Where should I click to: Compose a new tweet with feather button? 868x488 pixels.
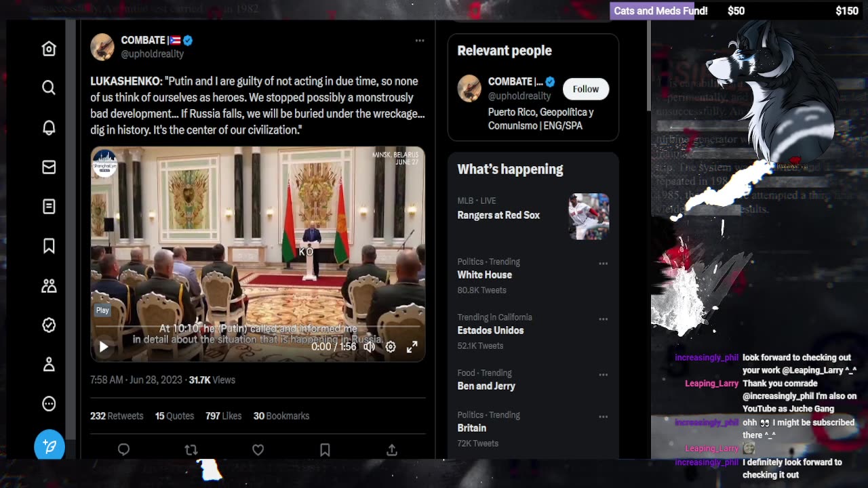[50, 446]
